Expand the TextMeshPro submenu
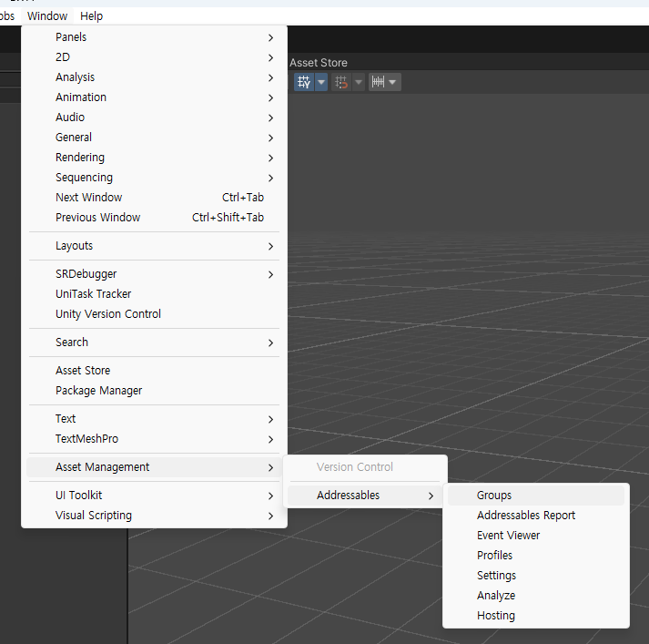This screenshot has width=649, height=644. click(154, 439)
